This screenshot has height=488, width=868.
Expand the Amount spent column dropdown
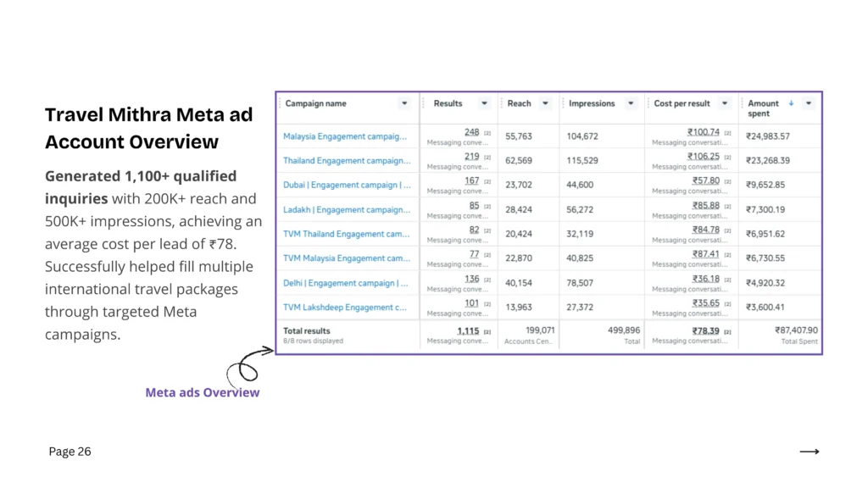coord(809,103)
